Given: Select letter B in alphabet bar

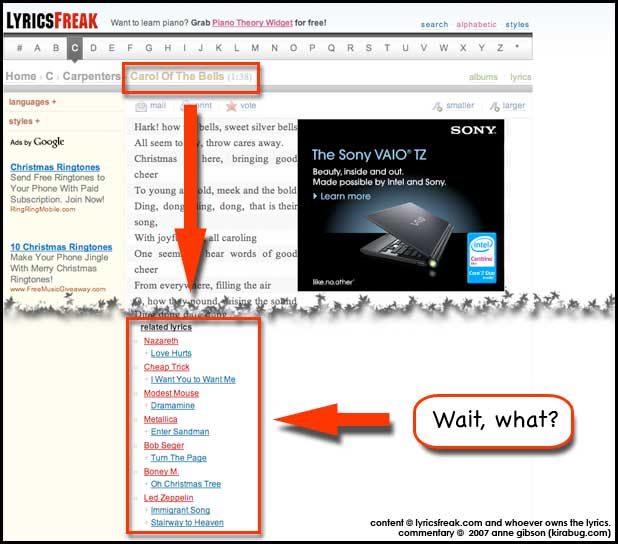Looking at the screenshot, I should [x=56, y=48].
